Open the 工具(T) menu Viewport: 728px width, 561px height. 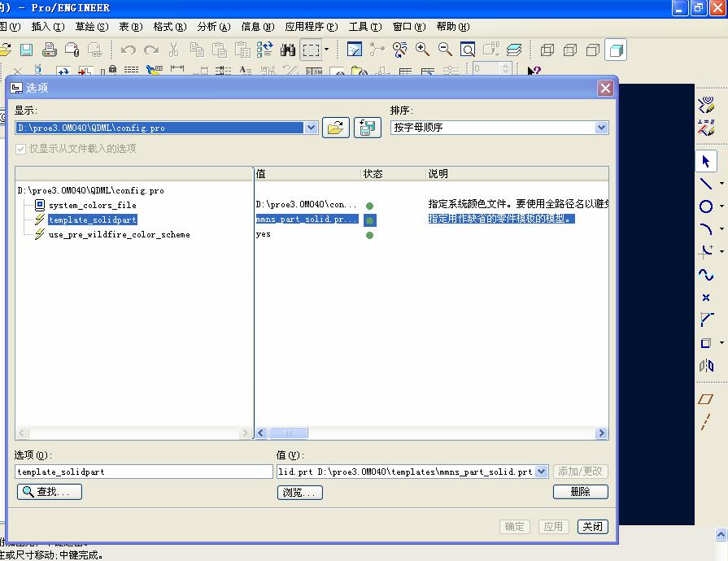coord(365,27)
